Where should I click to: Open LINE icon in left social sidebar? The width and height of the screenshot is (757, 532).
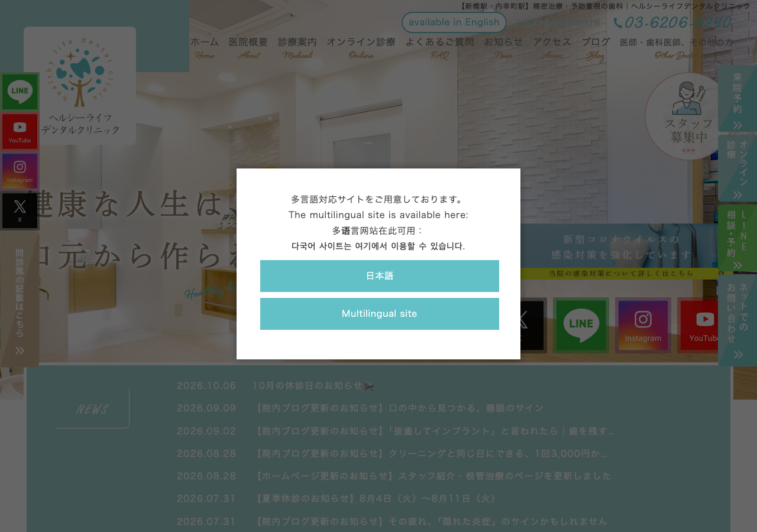(x=20, y=92)
